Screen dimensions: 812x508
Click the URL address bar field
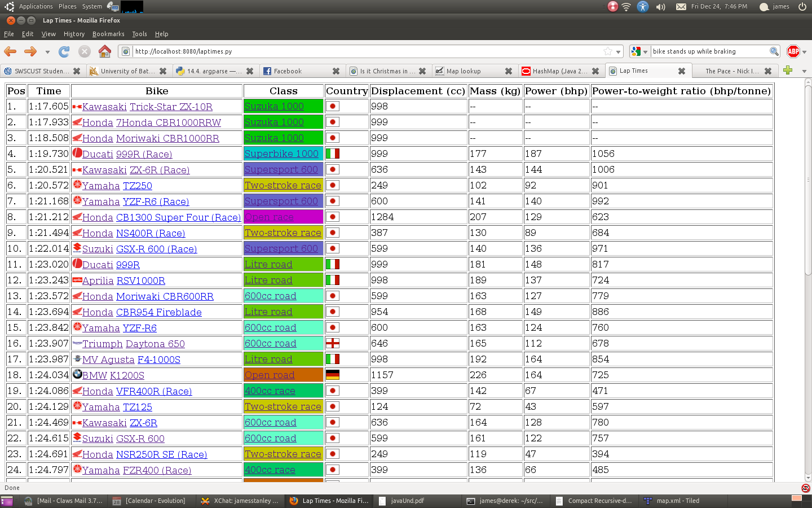pos(367,51)
